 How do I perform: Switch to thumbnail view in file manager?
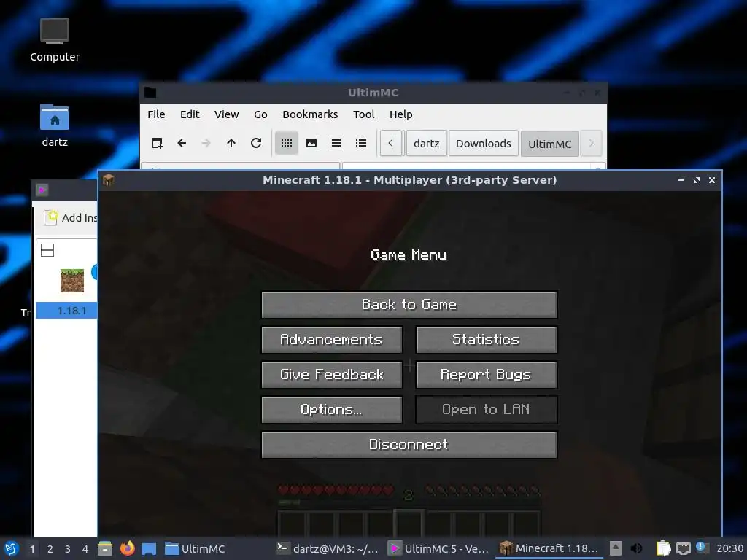point(311,143)
